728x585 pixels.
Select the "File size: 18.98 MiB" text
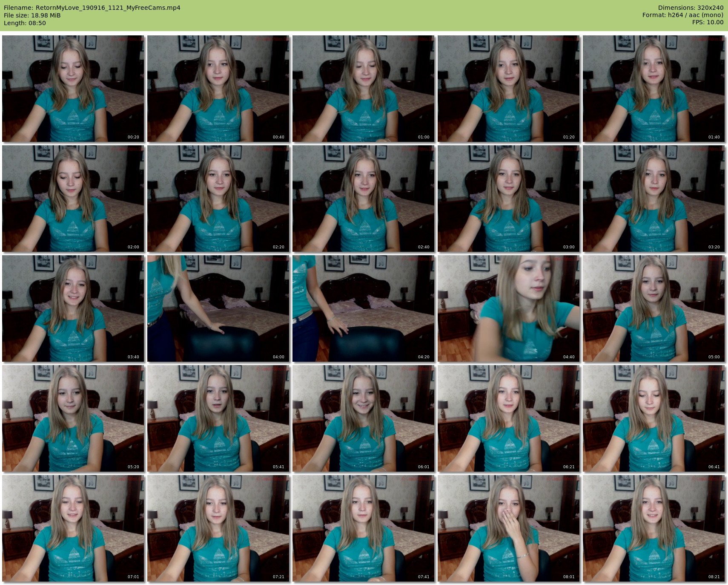(32, 15)
